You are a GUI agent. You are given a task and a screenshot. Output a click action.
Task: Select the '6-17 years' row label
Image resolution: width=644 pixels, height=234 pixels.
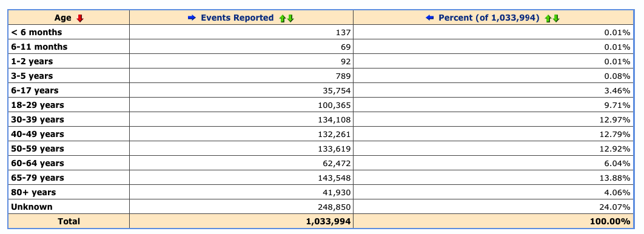tap(35, 90)
